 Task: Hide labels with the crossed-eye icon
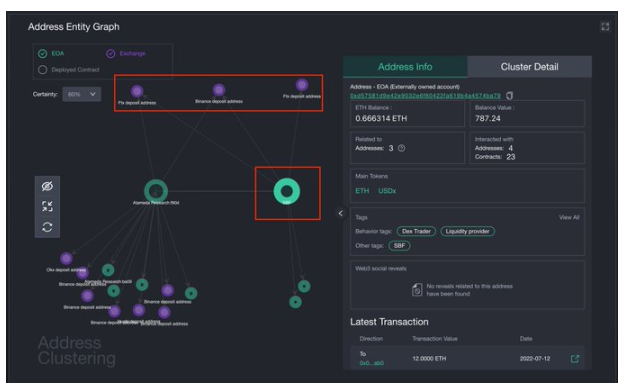pyautogui.click(x=48, y=186)
